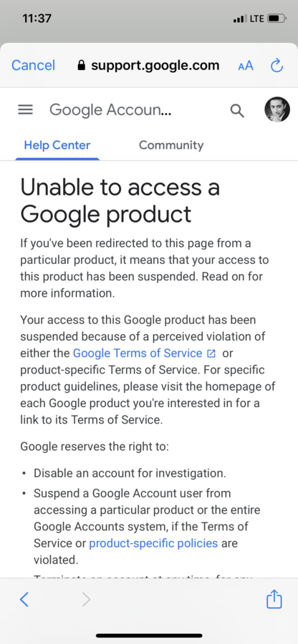Tap the padlock icon in address bar

pyautogui.click(x=82, y=65)
